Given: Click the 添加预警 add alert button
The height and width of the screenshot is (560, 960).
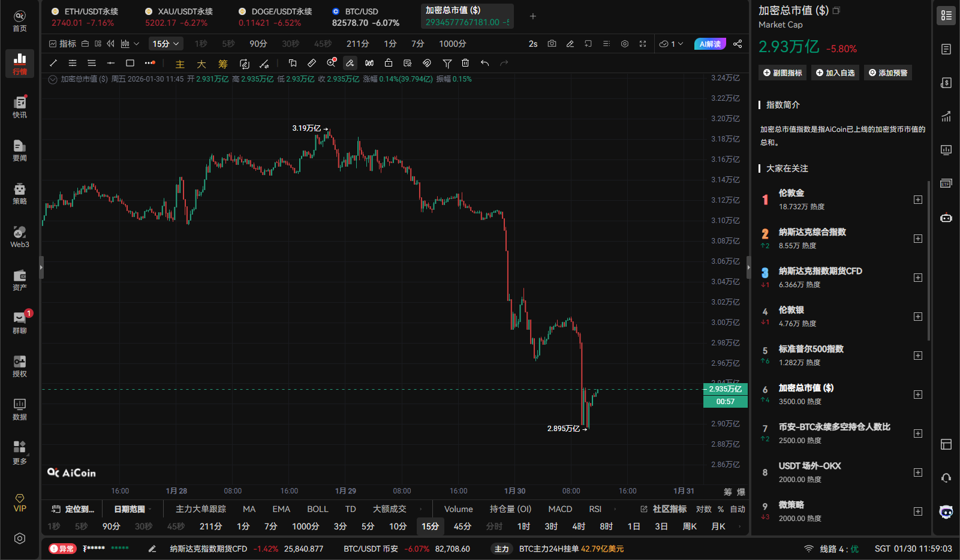Looking at the screenshot, I should [x=888, y=72].
